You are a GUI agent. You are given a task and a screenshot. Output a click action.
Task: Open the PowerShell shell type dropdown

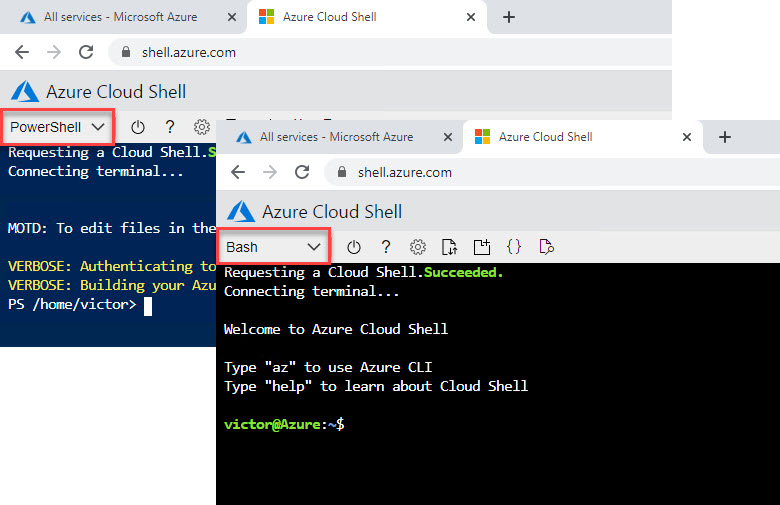58,127
